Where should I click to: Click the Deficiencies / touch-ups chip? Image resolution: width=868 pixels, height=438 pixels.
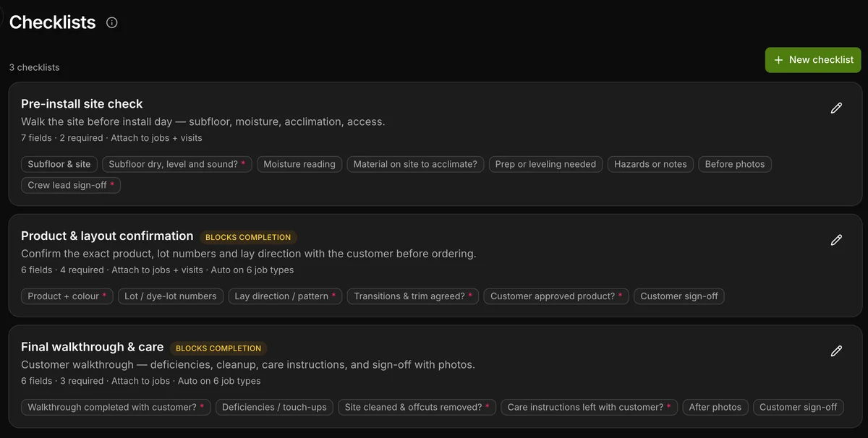(274, 408)
